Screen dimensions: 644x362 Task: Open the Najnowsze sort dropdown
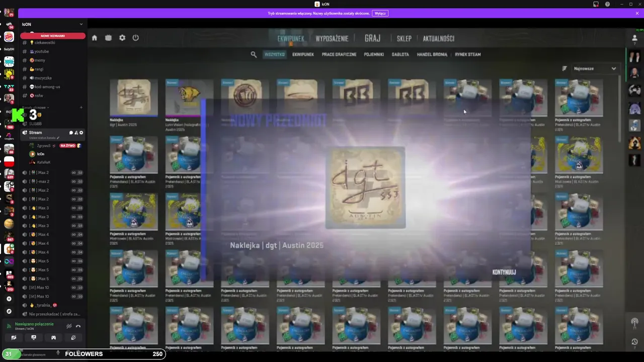tap(595, 68)
